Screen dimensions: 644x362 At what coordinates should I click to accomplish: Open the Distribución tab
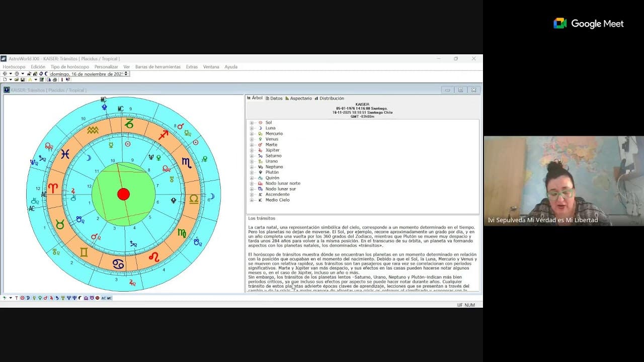329,99
